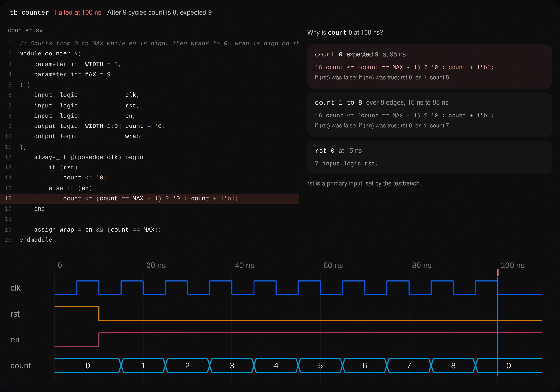Click count waveform segment showing value 1
Image resolution: width=560 pixels, height=392 pixels.
(x=143, y=366)
